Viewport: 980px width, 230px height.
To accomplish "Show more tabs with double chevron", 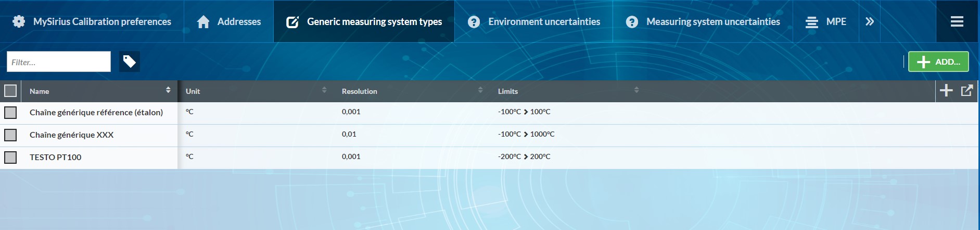I will (x=869, y=21).
